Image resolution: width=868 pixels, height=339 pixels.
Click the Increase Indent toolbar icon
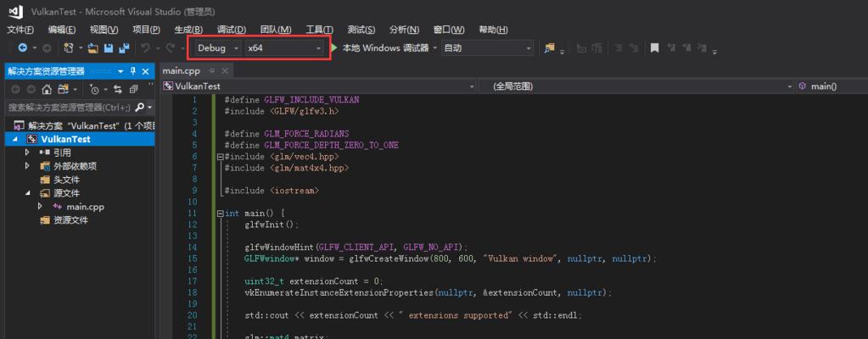click(x=596, y=48)
